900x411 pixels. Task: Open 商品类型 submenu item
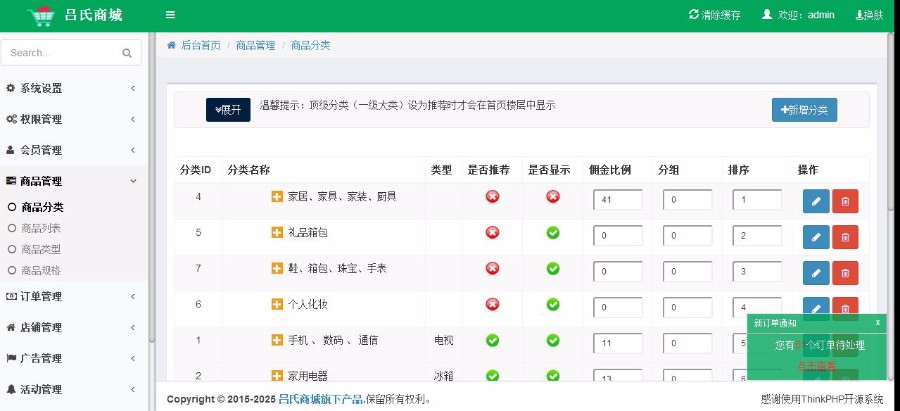(41, 250)
